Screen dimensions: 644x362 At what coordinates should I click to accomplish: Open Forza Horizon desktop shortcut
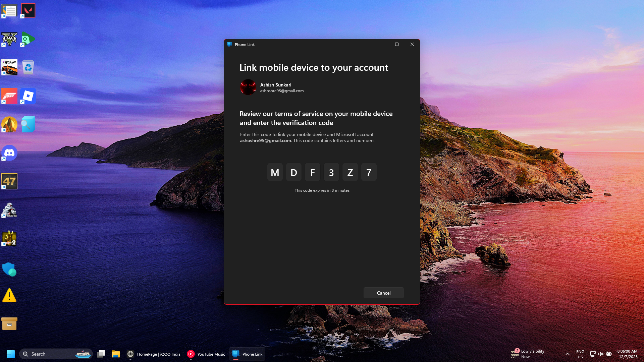point(9,96)
